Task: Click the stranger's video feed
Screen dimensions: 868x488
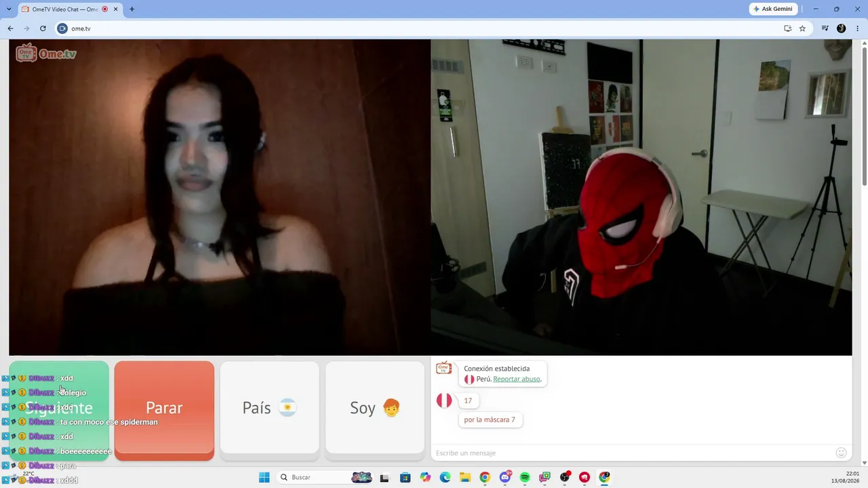Action: tap(220, 197)
